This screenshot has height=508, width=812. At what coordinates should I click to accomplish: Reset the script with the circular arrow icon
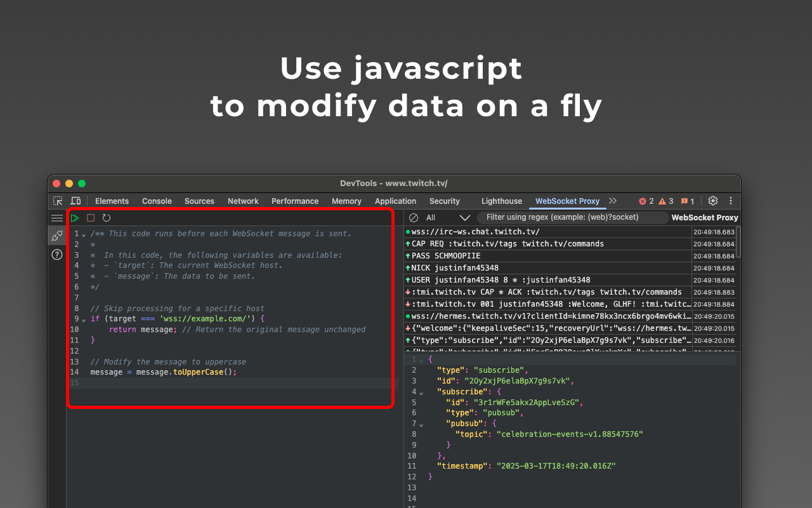[x=107, y=218]
